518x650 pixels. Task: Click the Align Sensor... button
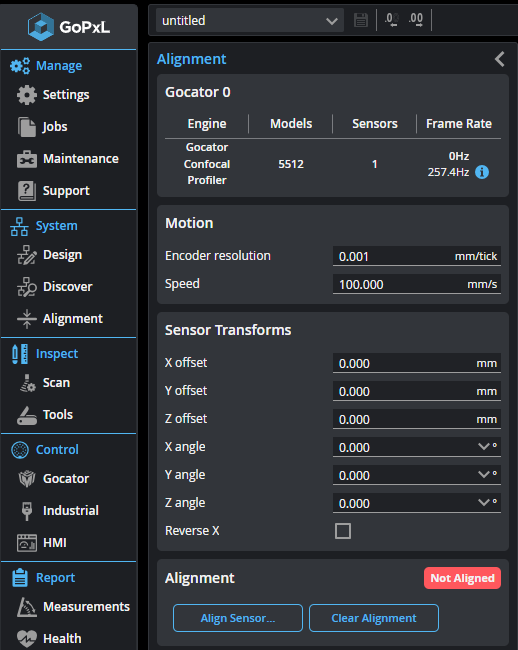(238, 618)
